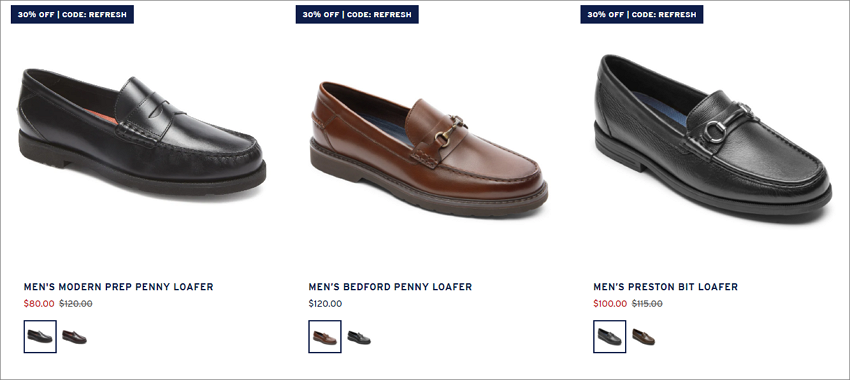Select black color swatch for Bedford Penny Loafer

[359, 337]
